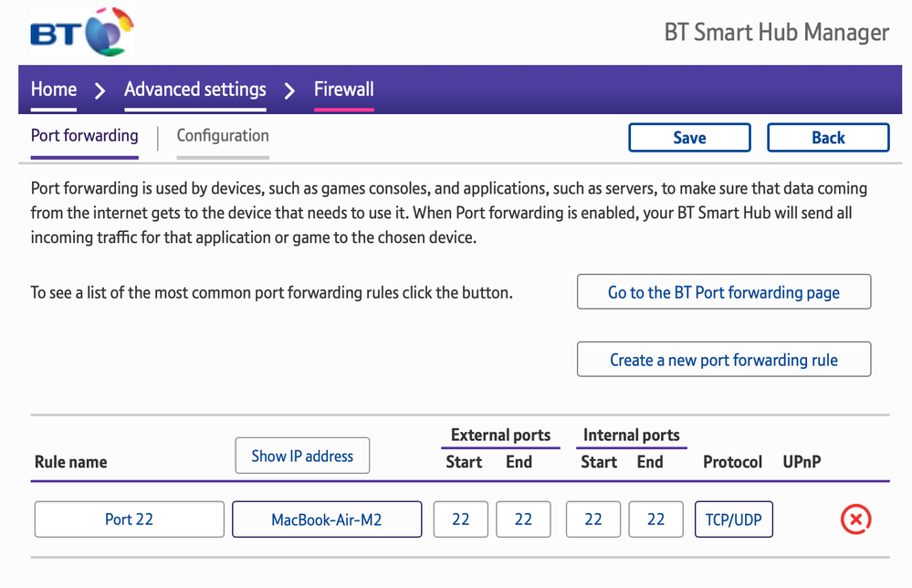Click the External ports End field
The image size is (912, 588).
pyautogui.click(x=523, y=520)
